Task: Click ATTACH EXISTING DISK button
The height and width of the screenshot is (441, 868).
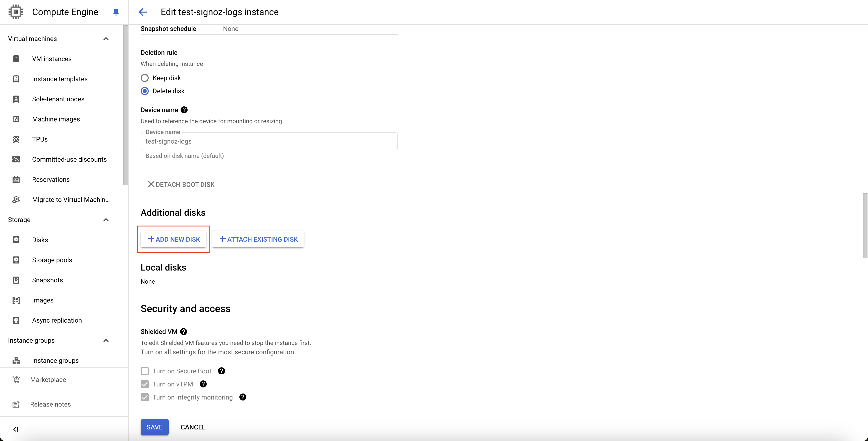Action: tap(258, 239)
